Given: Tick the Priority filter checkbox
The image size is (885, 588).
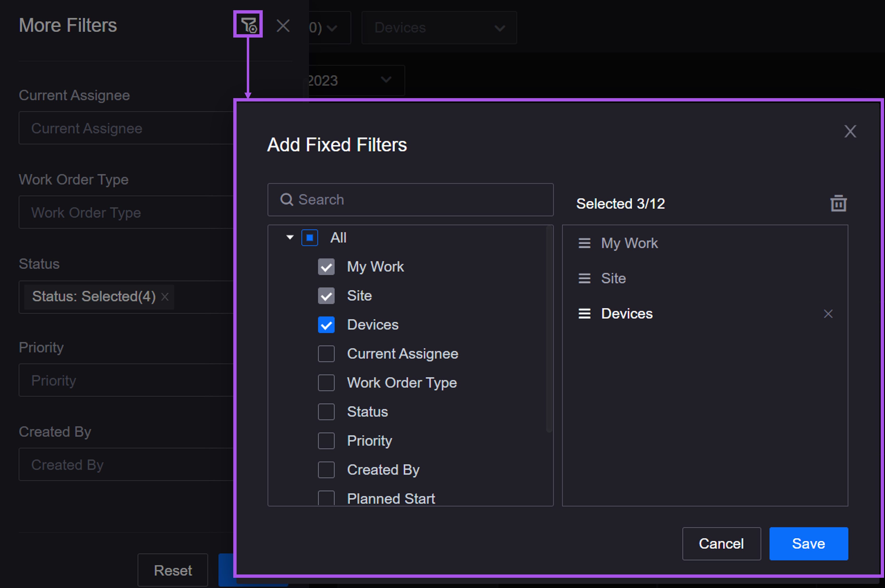Looking at the screenshot, I should click(326, 441).
